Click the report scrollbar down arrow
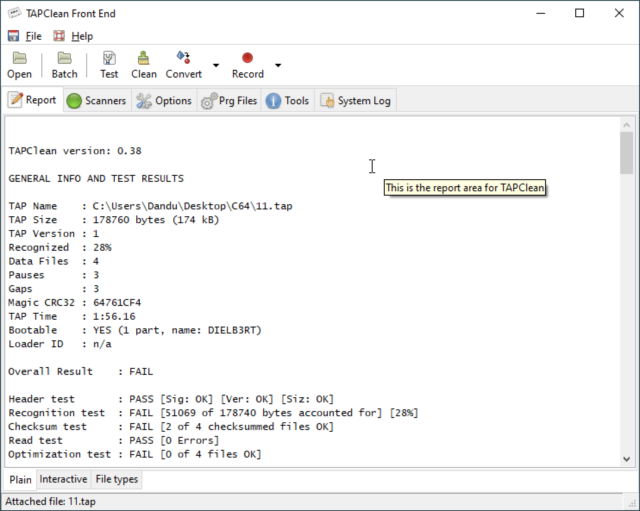Screen dimensions: 640x511 click(x=627, y=459)
